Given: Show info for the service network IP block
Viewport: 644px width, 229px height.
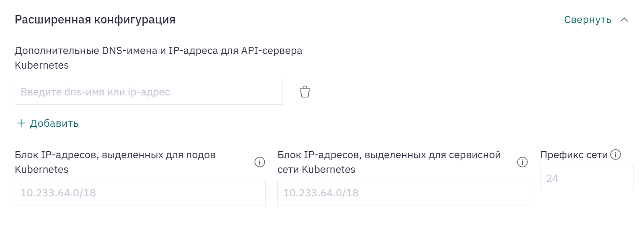Looking at the screenshot, I should pos(522,162).
